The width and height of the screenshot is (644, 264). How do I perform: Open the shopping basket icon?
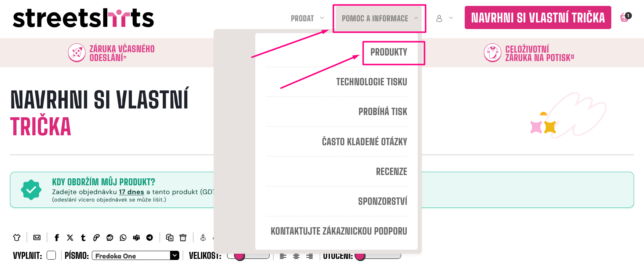[x=625, y=17]
